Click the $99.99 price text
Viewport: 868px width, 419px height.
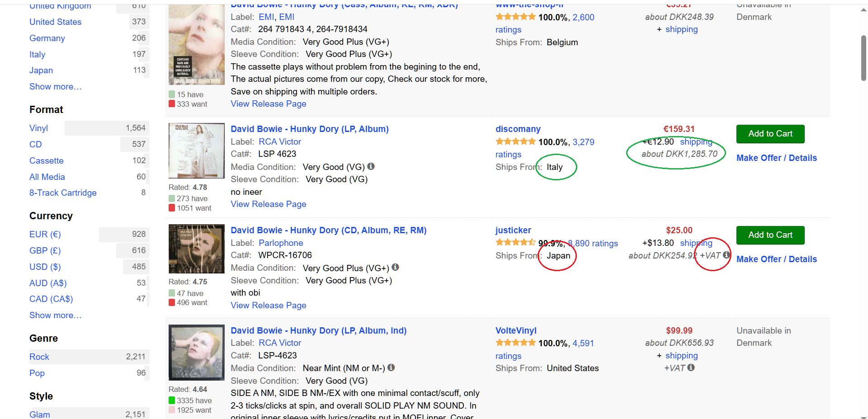click(x=679, y=330)
